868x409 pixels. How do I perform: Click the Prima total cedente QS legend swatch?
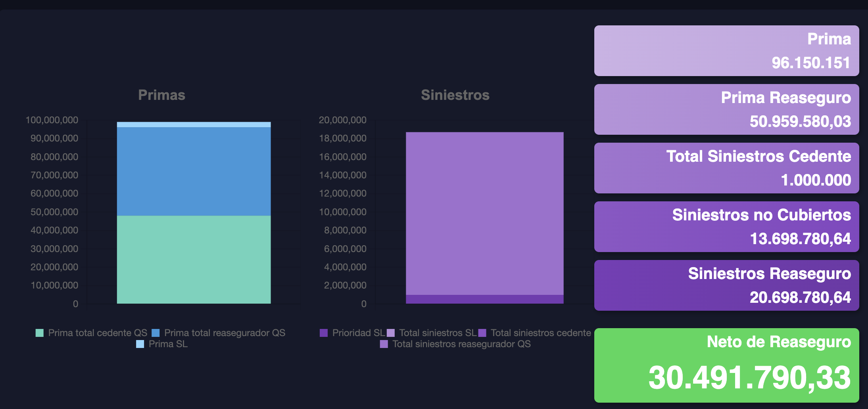(x=40, y=333)
